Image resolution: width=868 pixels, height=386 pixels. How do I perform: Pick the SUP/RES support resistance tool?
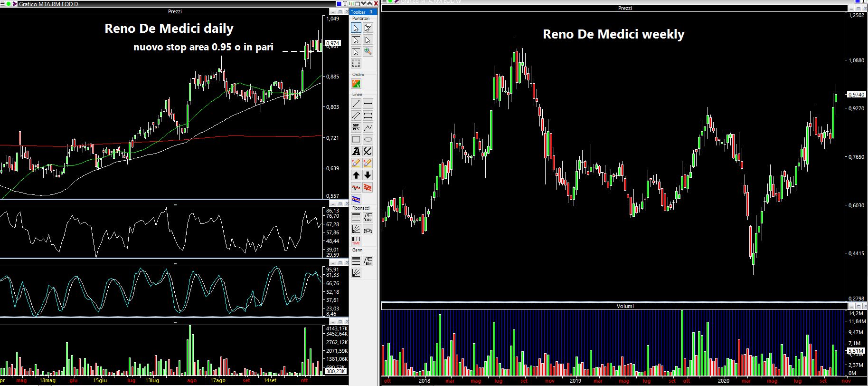(356, 127)
